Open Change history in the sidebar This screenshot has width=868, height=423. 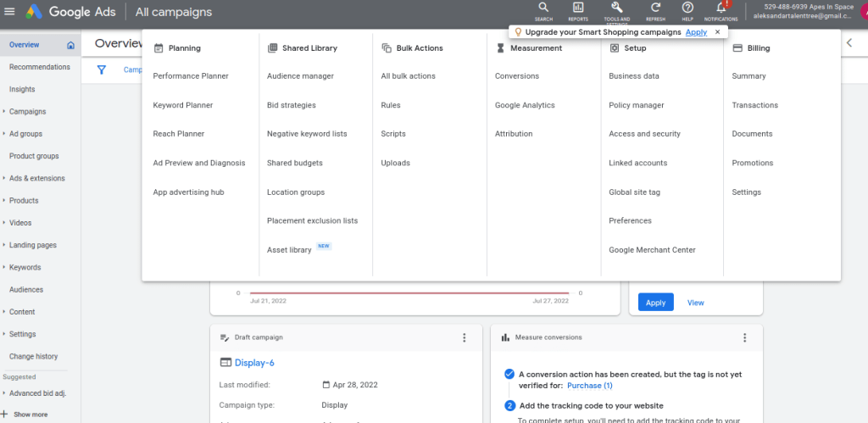pos(33,357)
